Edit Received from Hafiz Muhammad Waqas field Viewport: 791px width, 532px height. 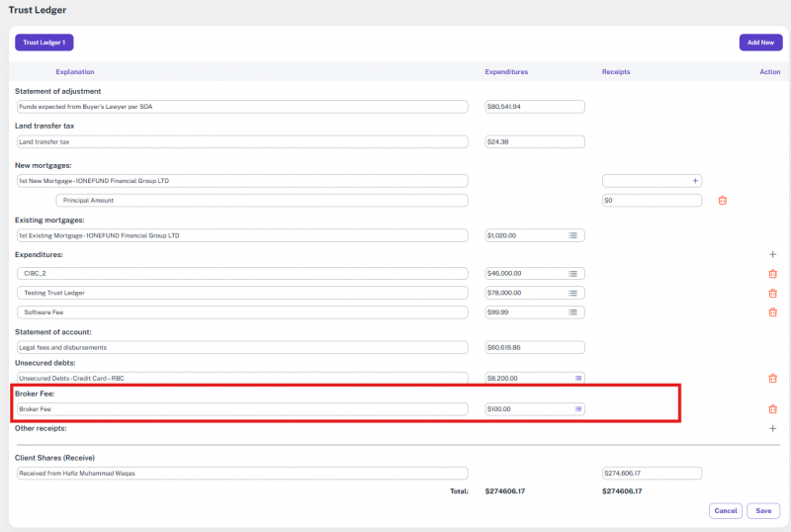click(241, 474)
